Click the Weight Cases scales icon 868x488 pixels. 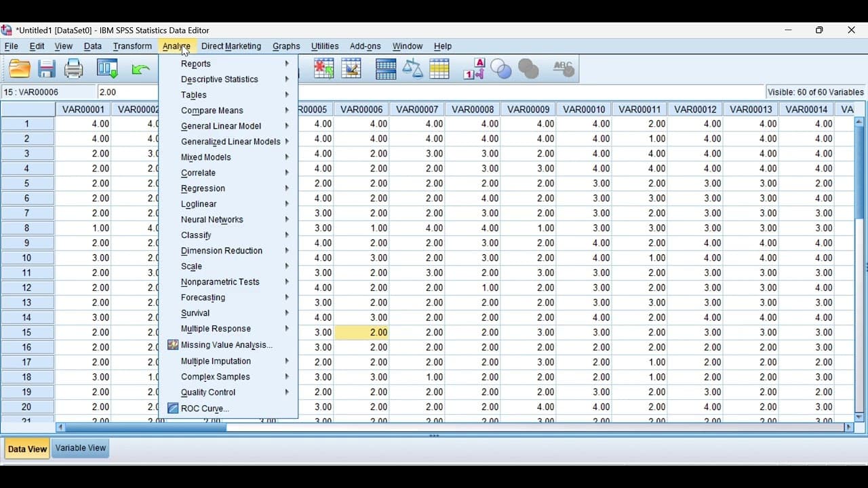(x=412, y=68)
